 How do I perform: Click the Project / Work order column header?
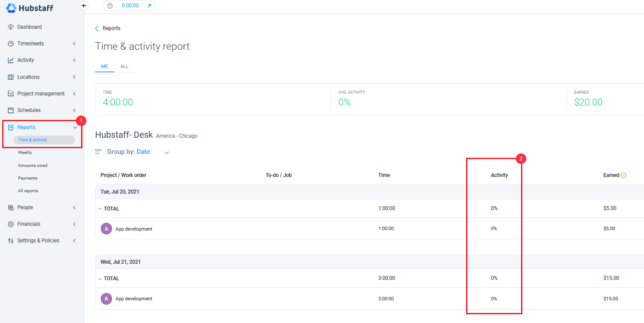123,175
